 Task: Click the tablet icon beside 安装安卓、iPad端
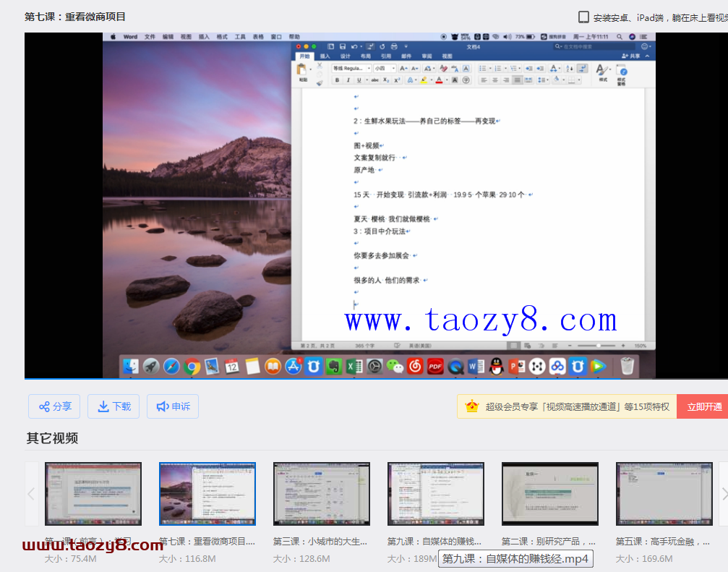point(583,17)
